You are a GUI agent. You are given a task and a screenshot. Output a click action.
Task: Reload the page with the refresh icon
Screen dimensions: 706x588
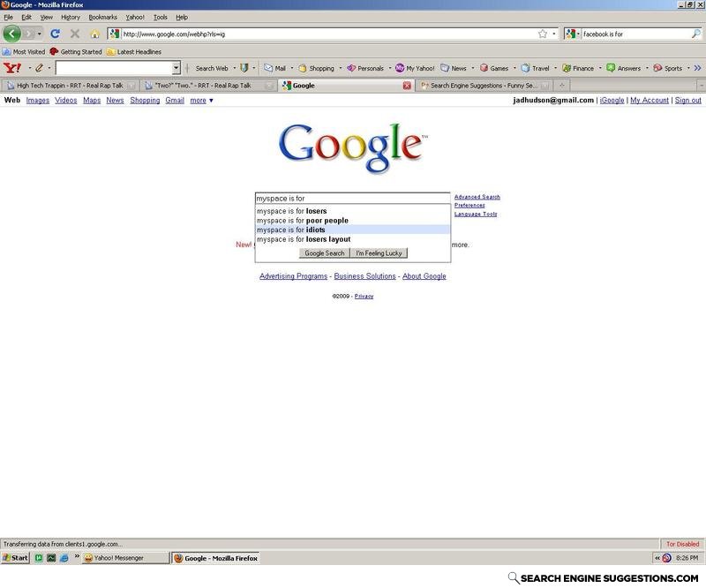pos(56,34)
